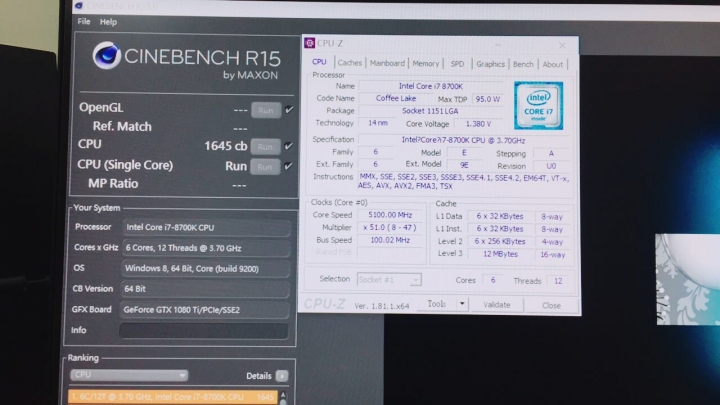Screen dimensions: 720x405
Task: Click the Technology 14 nm value
Action: click(x=378, y=123)
